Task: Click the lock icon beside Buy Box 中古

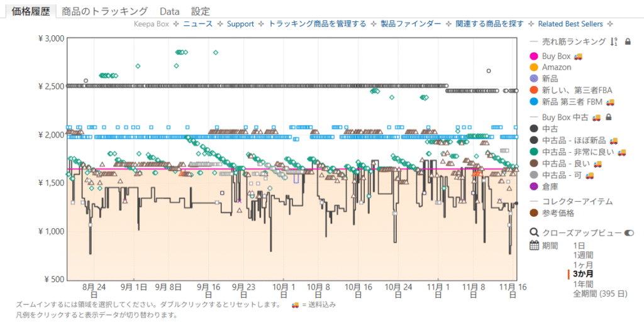Action: pos(608,117)
